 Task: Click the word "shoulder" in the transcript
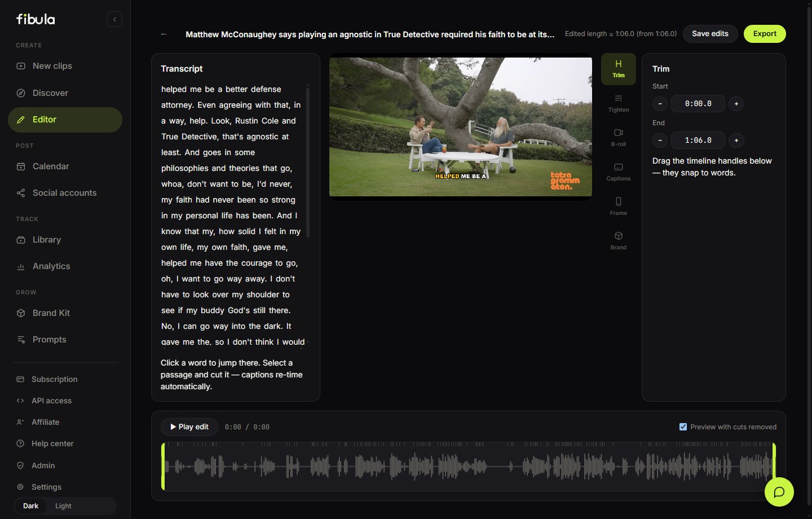coord(263,294)
